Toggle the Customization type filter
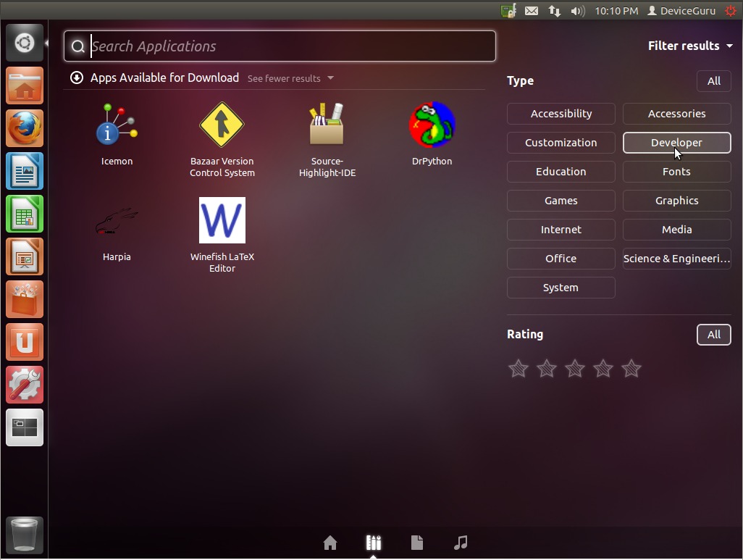 (561, 143)
